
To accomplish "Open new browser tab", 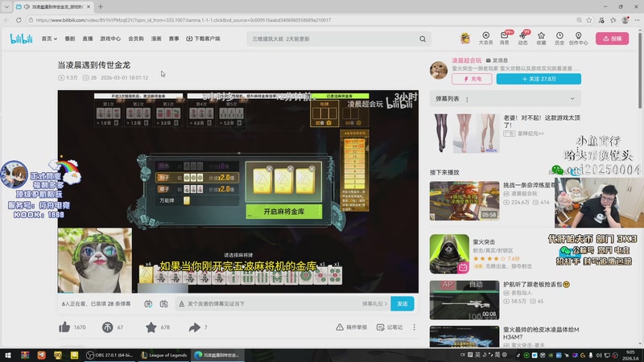I will tap(101, 6).
